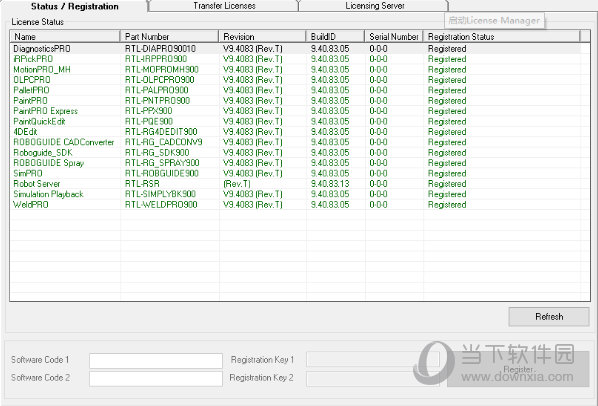
Task: Click the Registration Key 2 field
Action: (373, 379)
